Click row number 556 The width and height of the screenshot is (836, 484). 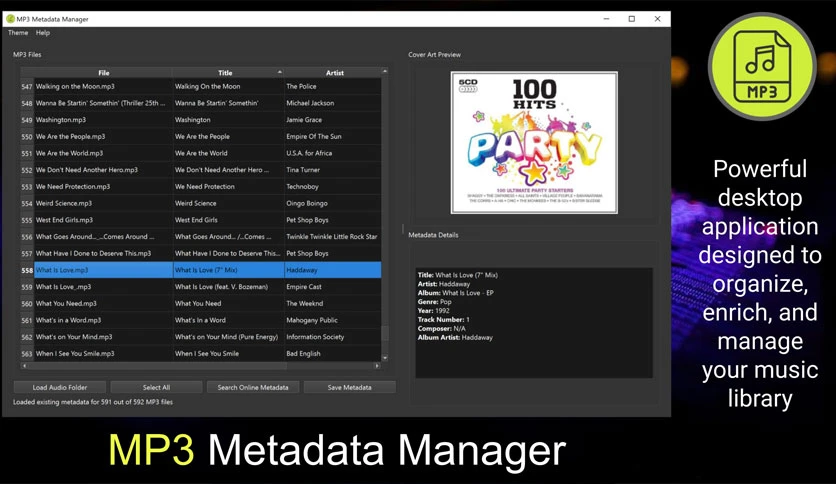pyautogui.click(x=27, y=237)
